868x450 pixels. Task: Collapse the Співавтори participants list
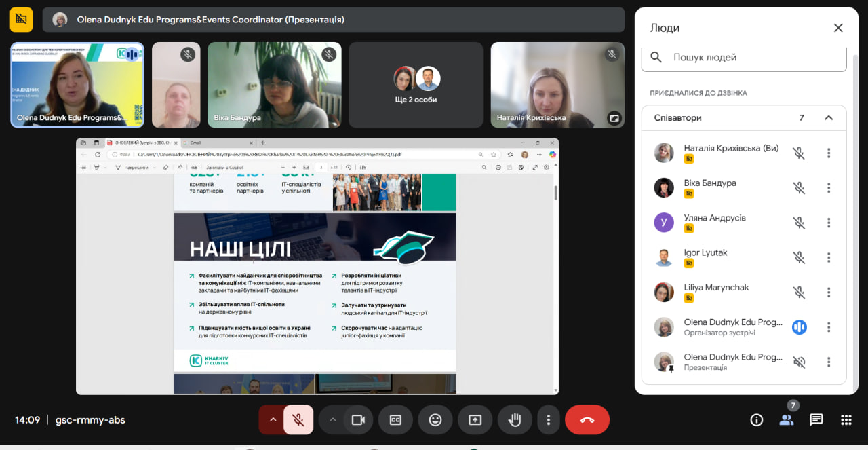point(829,118)
